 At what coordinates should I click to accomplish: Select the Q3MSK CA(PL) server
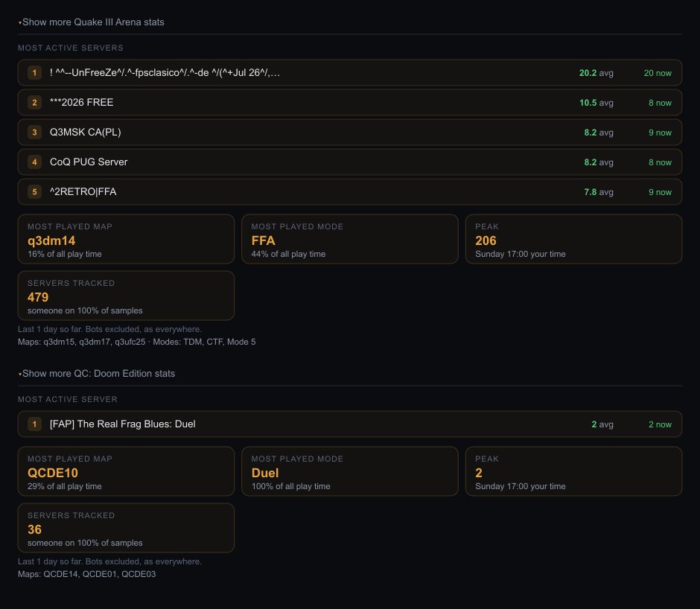pos(350,133)
